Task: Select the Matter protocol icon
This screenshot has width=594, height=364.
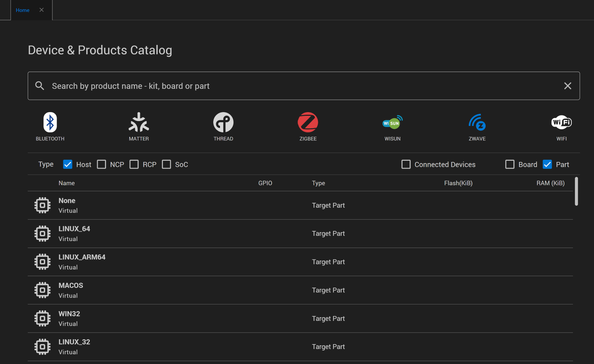Action: [139, 122]
